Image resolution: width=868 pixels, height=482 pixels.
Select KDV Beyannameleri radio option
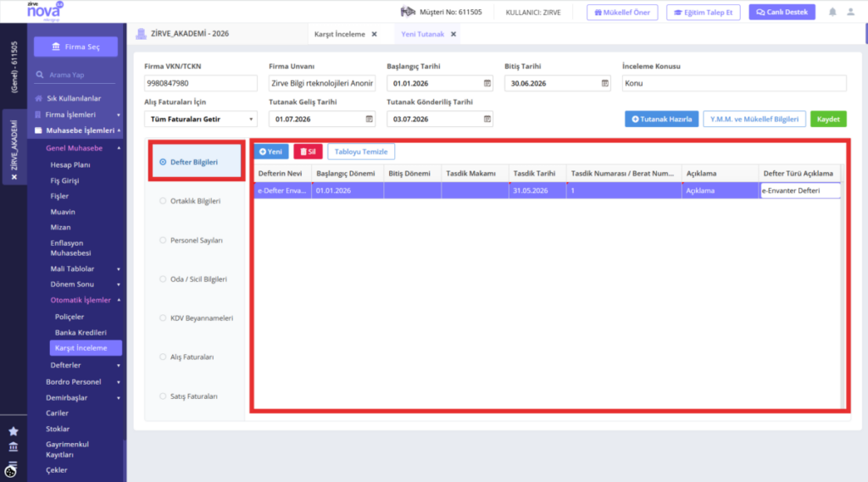click(x=163, y=319)
